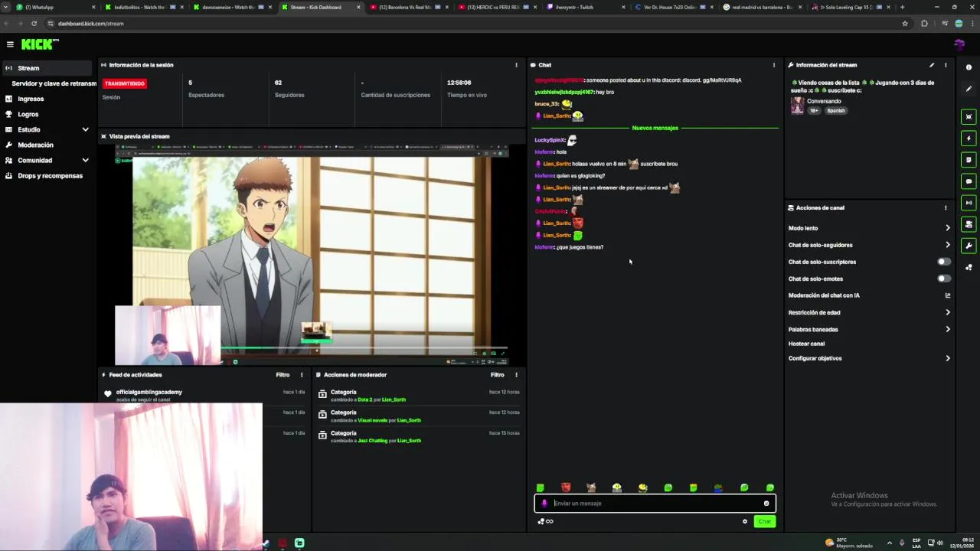The width and height of the screenshot is (980, 551).
Task: Open Información del stream options menu
Action: click(946, 65)
